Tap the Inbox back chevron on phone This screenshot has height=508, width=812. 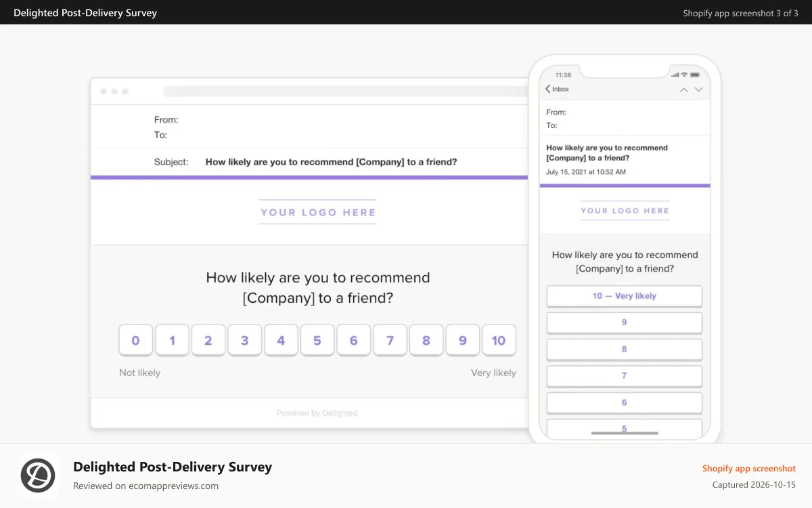548,89
